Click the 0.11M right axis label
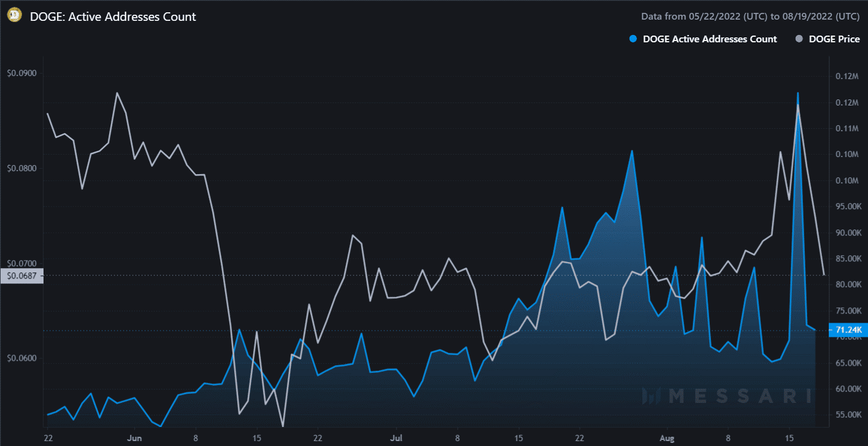Image resolution: width=868 pixels, height=446 pixels. coord(848,128)
